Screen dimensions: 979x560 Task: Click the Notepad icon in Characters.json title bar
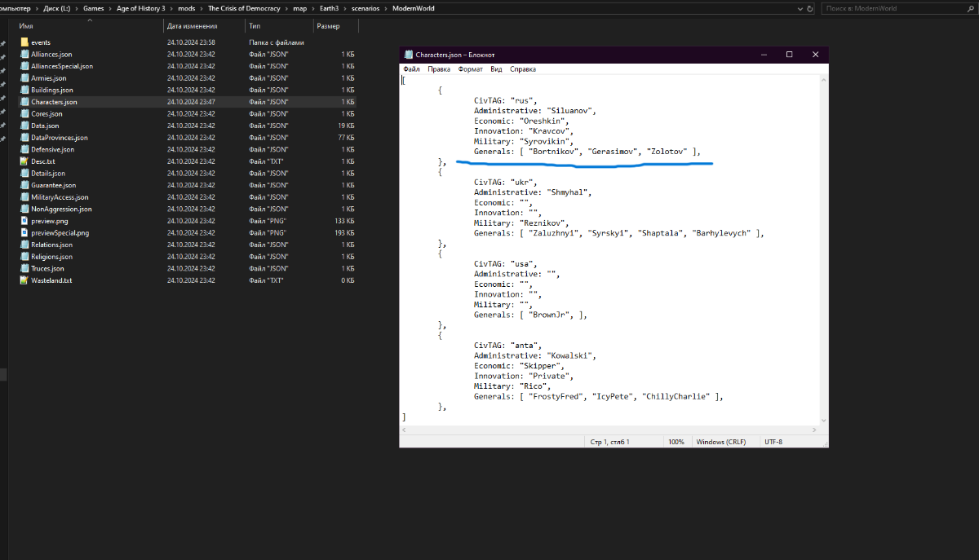tap(409, 55)
